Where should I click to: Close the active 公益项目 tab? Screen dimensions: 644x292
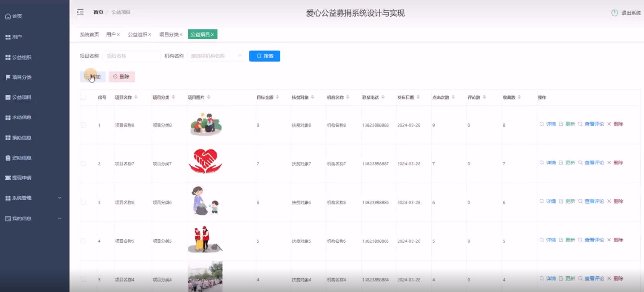[213, 35]
